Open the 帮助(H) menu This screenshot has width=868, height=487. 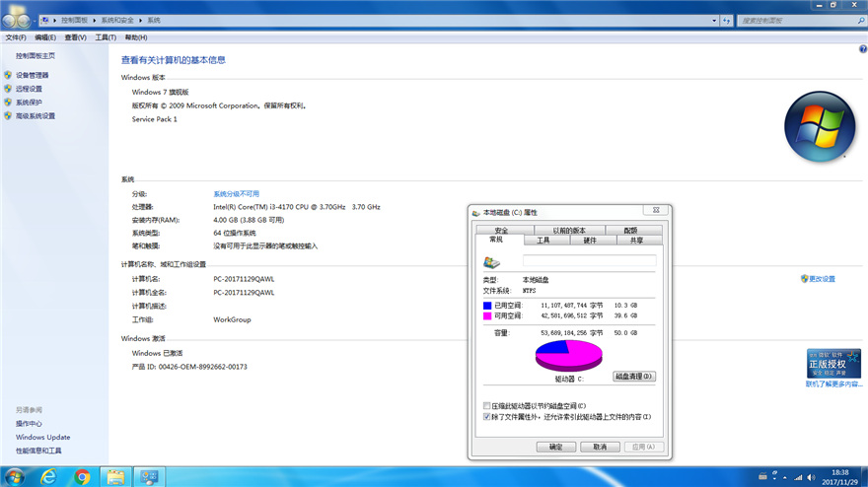[x=136, y=37]
